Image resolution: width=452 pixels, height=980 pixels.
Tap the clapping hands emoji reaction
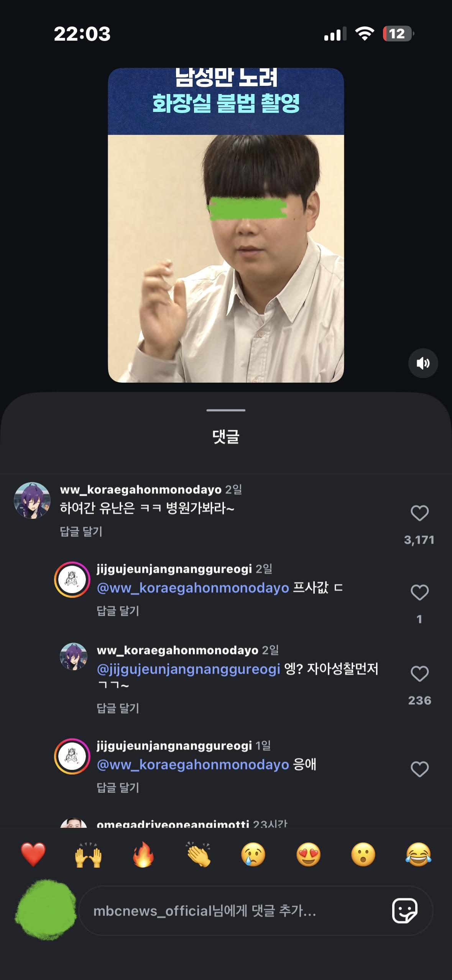[x=198, y=855]
